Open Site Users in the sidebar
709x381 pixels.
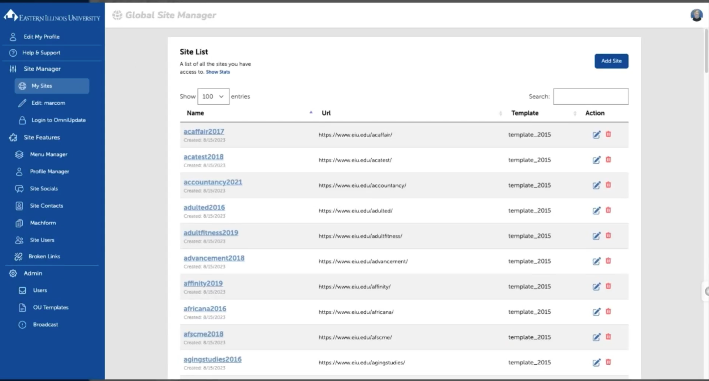[x=42, y=240]
